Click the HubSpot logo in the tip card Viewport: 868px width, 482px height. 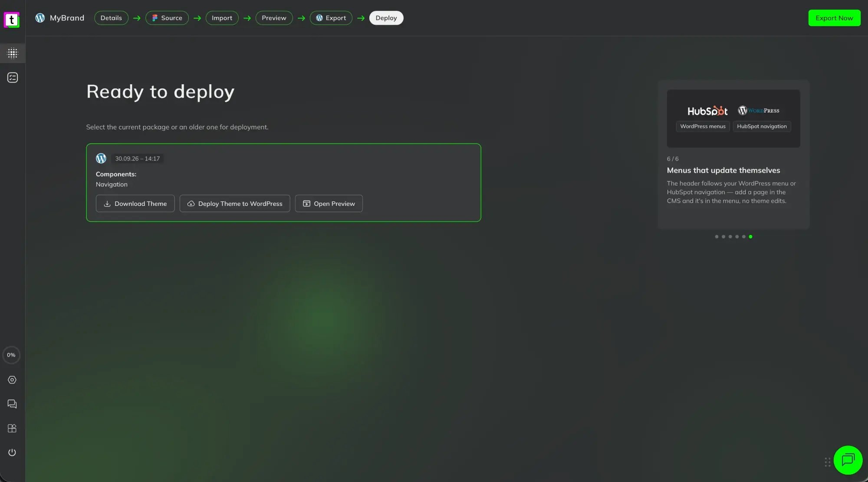pyautogui.click(x=707, y=111)
